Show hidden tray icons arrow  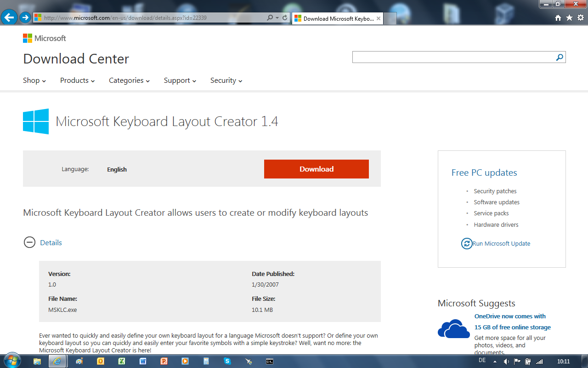(x=495, y=362)
